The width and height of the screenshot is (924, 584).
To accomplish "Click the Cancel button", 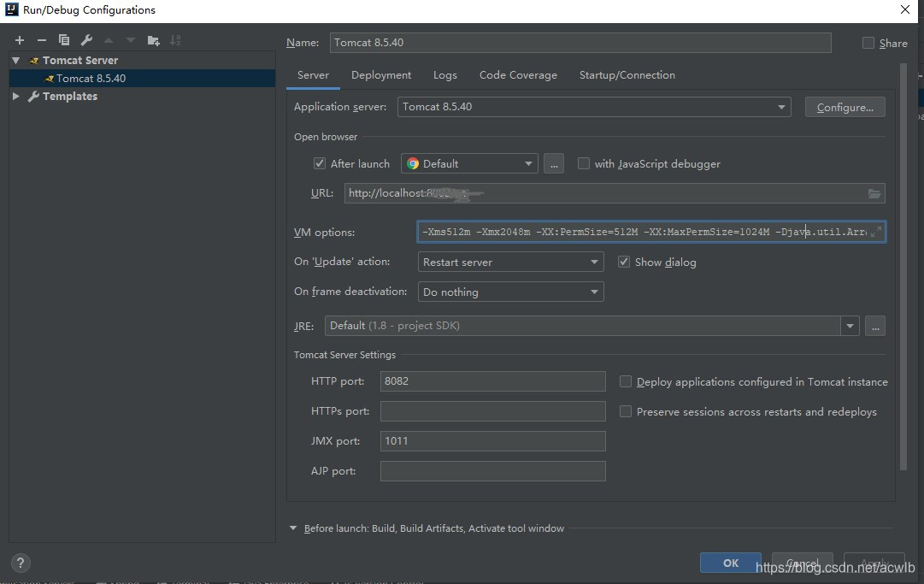I will (x=802, y=563).
